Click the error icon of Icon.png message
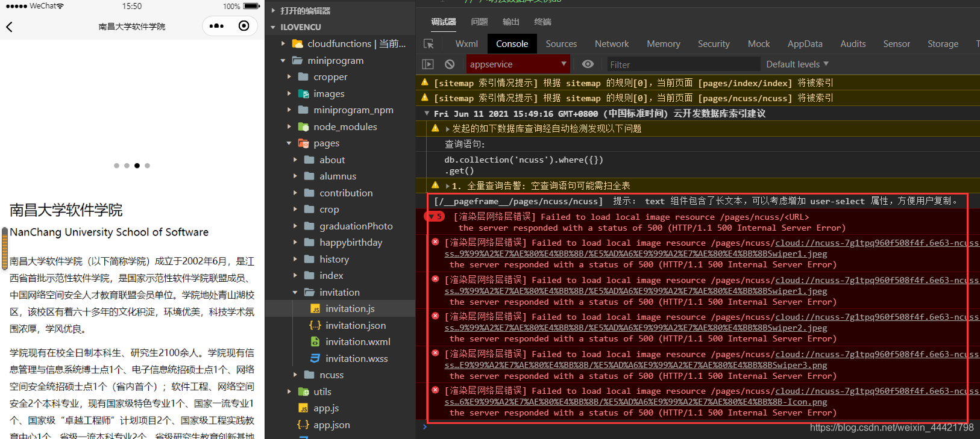This screenshot has height=439, width=980. click(x=435, y=390)
